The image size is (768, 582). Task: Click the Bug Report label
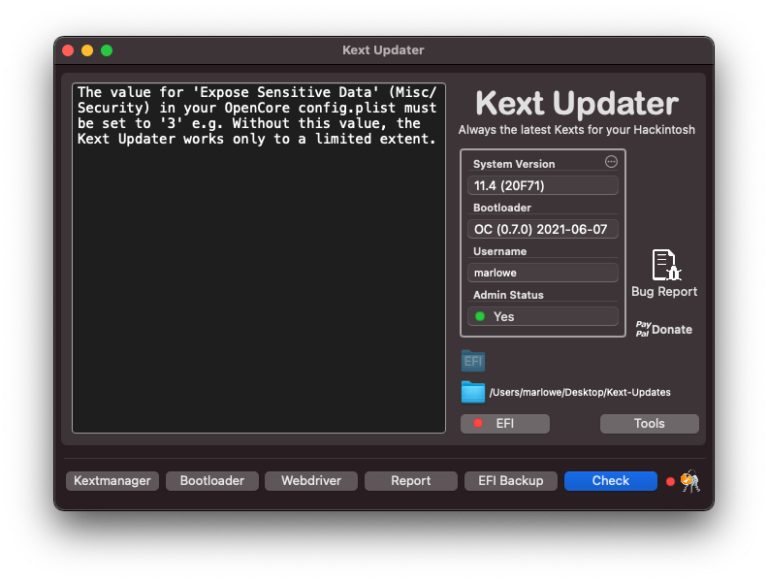664,292
